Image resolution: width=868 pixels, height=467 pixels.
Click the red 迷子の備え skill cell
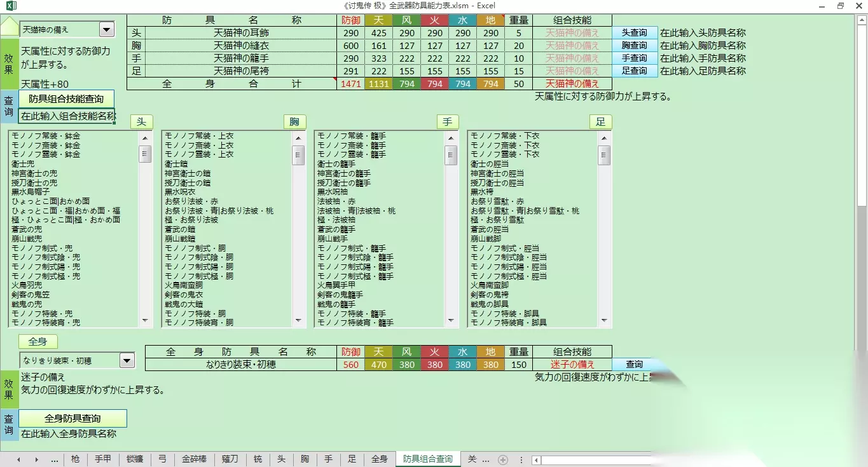coord(572,364)
